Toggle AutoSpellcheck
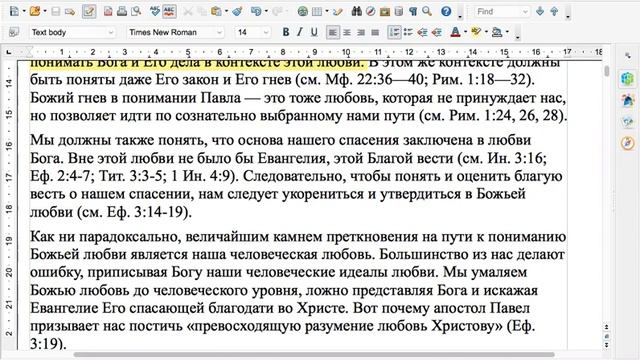The image size is (640, 360). (x=169, y=11)
